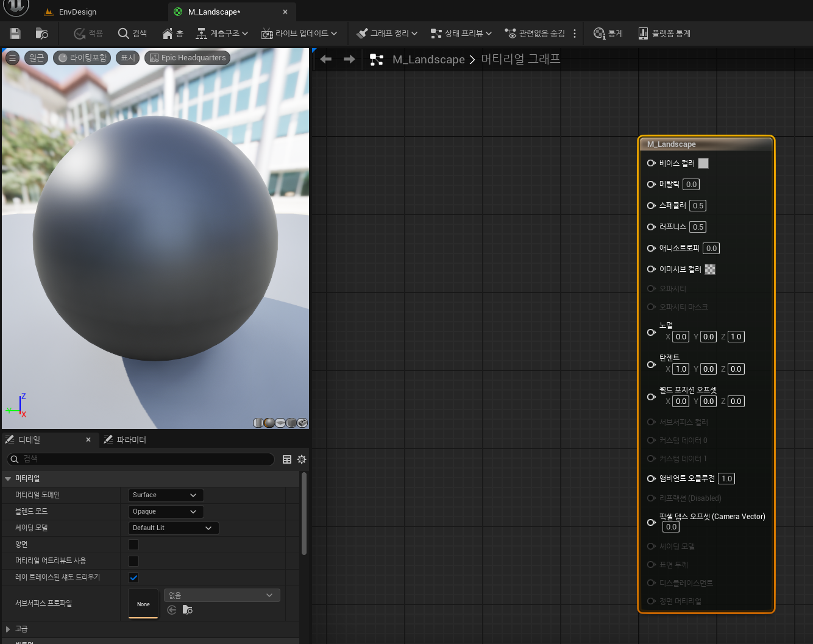Click the 원근 perspective button
Image resolution: width=813 pixels, height=644 pixels.
pos(37,58)
